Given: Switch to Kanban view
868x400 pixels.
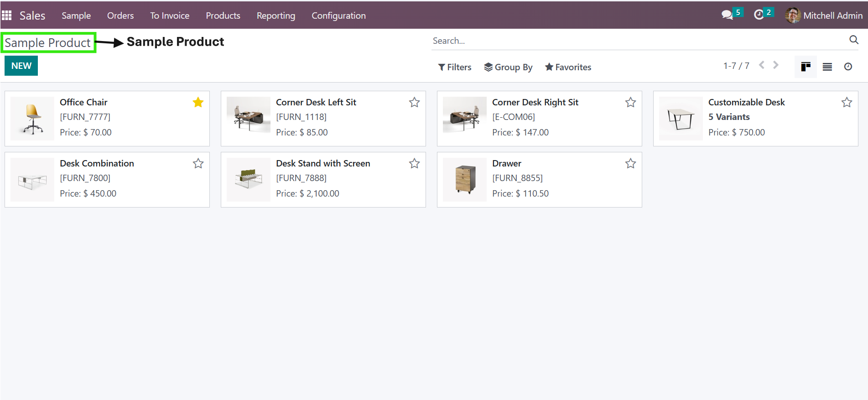Looking at the screenshot, I should pyautogui.click(x=806, y=67).
